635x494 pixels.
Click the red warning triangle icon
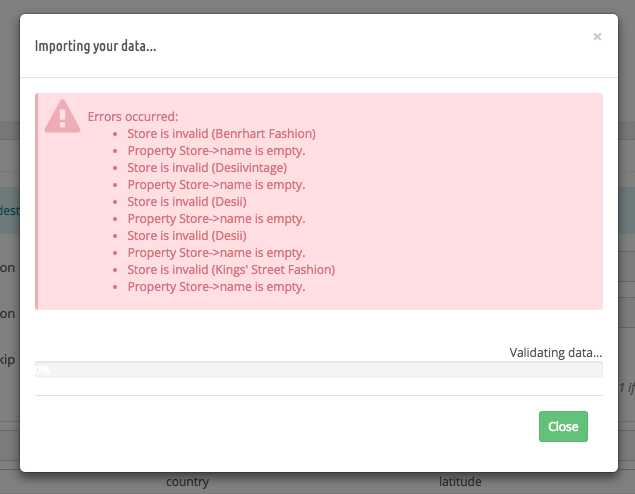point(62,117)
